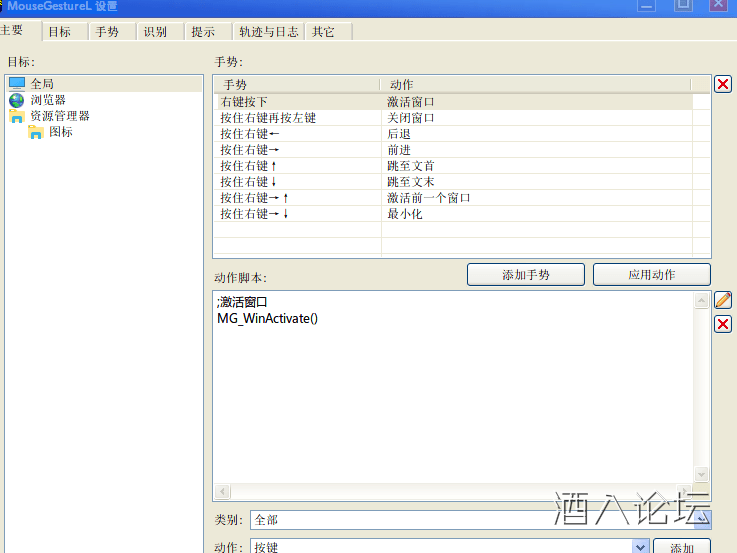
Task: Switch to the 识别 tab
Action: (x=155, y=32)
